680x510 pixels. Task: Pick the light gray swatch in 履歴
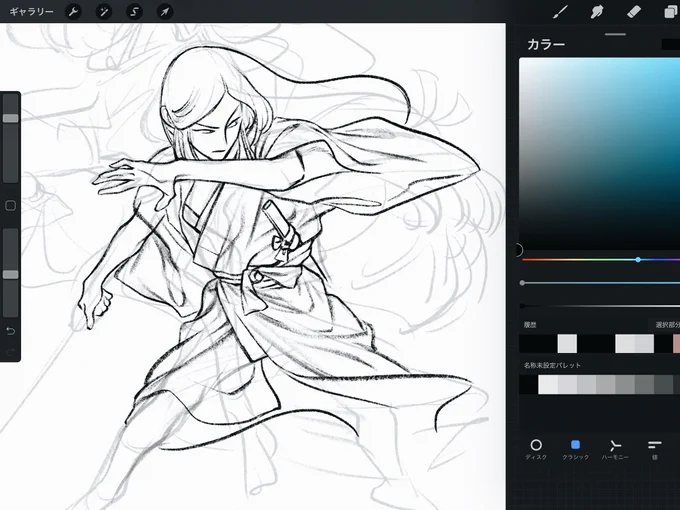(567, 343)
